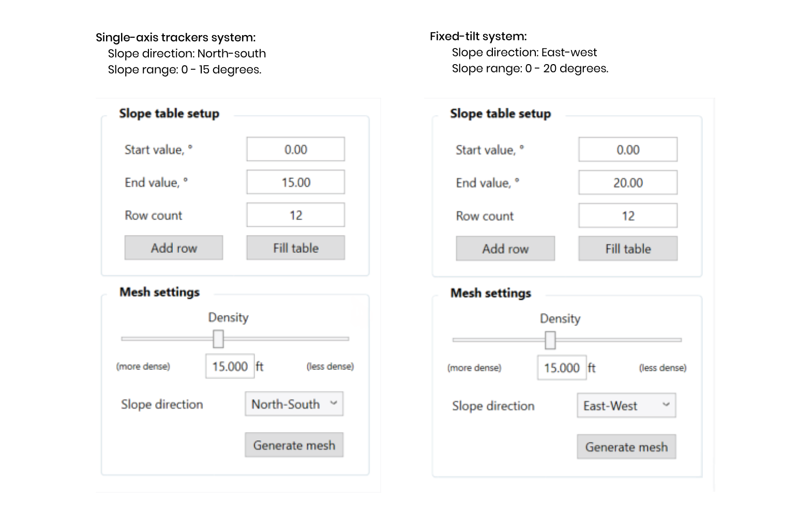This screenshot has width=812, height=517.
Task: Click '(more dense)' label in single-axis panel
Action: click(143, 366)
